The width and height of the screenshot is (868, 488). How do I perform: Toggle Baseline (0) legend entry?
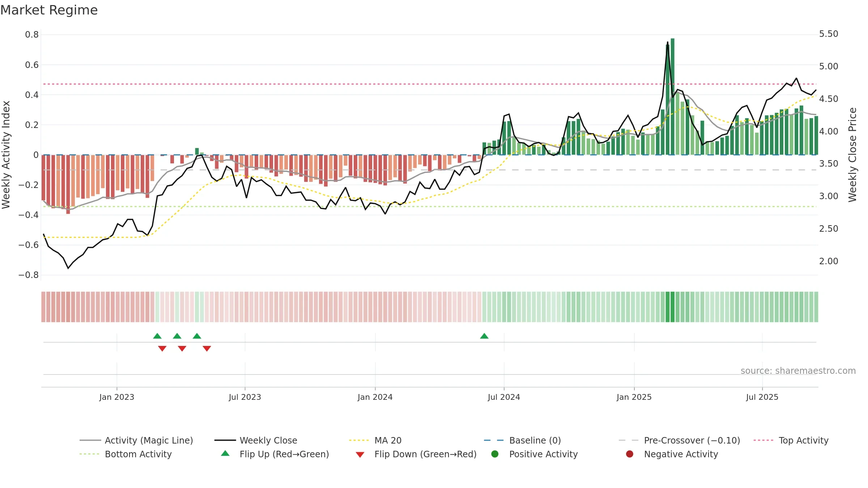point(522,440)
